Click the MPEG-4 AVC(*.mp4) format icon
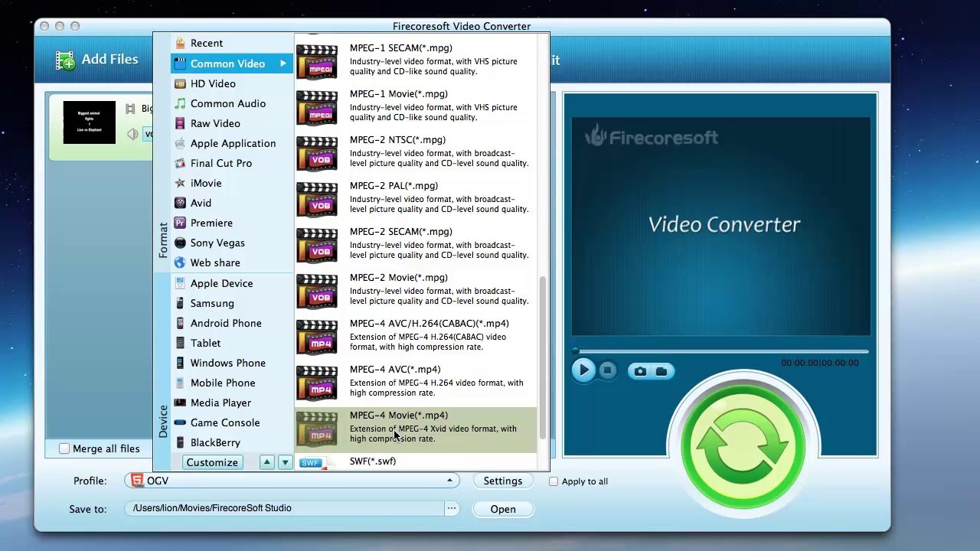Viewport: 980px width, 551px height. click(317, 383)
